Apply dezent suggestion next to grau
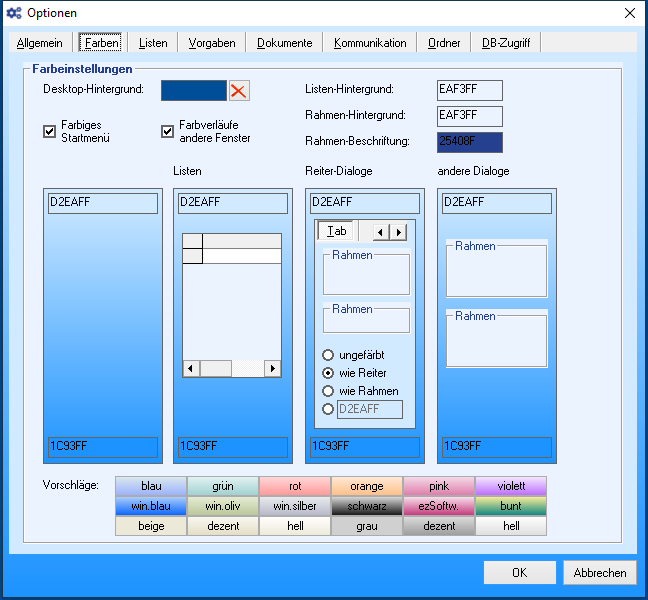 (x=439, y=526)
